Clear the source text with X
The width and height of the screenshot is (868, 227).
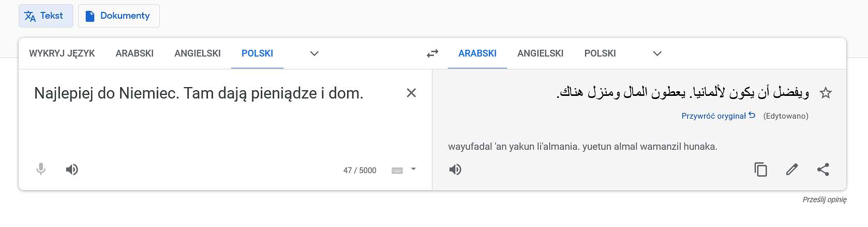pyautogui.click(x=411, y=93)
